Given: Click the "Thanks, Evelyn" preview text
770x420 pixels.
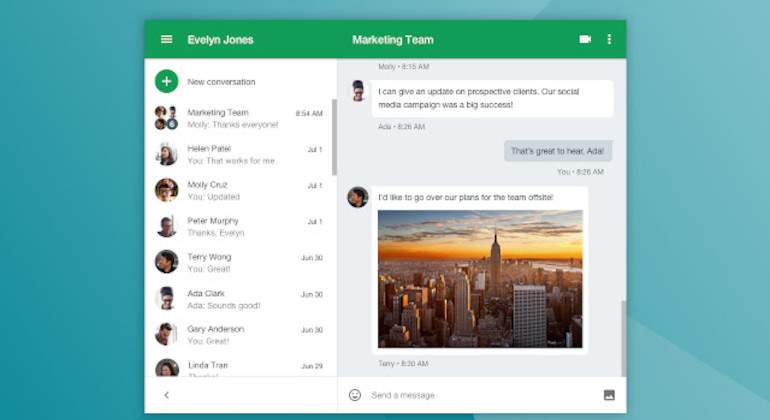Looking at the screenshot, I should (216, 233).
